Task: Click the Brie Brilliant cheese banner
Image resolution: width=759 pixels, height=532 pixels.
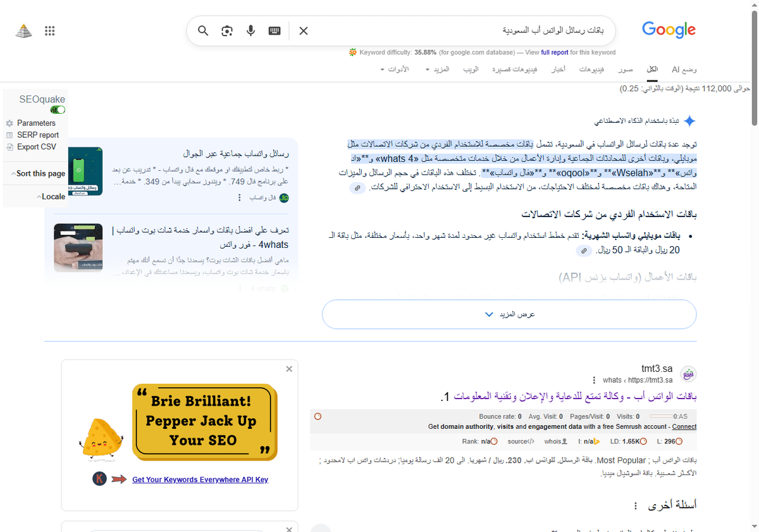Action: pyautogui.click(x=205, y=421)
